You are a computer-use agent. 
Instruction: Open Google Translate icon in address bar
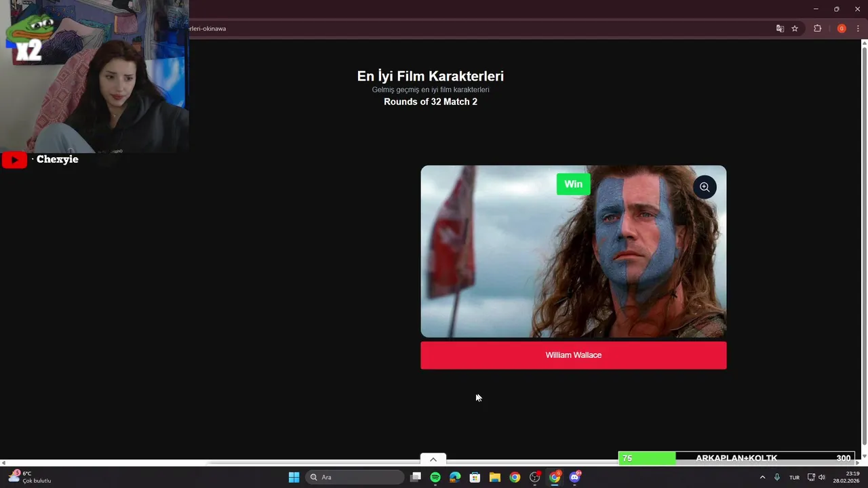click(x=780, y=28)
